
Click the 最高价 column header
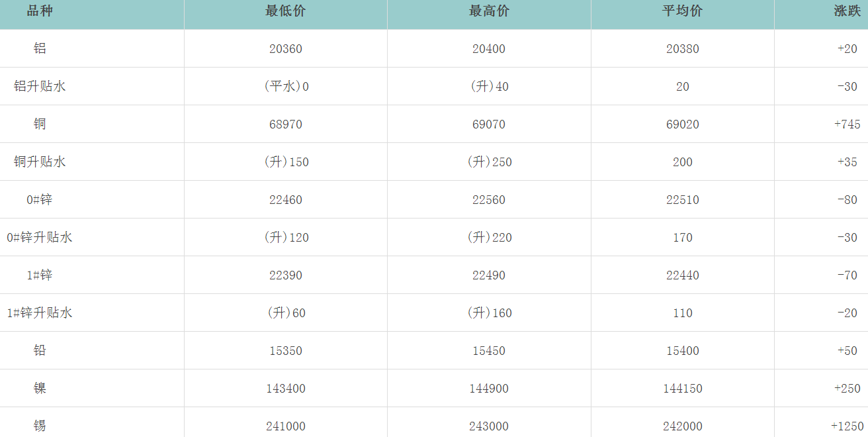coord(489,12)
